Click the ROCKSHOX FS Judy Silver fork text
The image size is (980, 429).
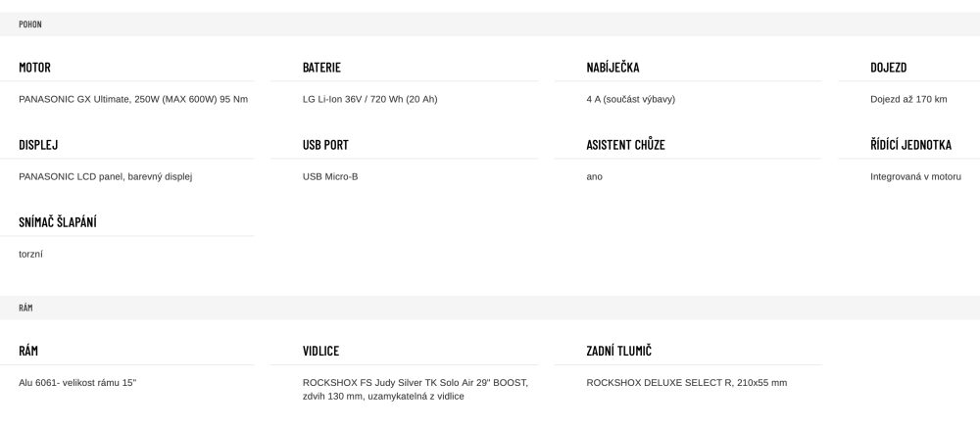click(x=415, y=383)
